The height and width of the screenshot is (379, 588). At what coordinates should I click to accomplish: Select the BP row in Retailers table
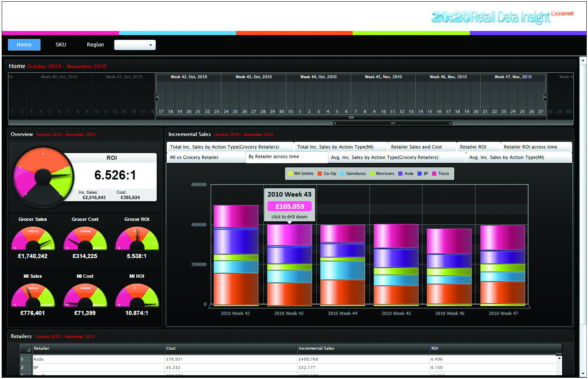288,368
